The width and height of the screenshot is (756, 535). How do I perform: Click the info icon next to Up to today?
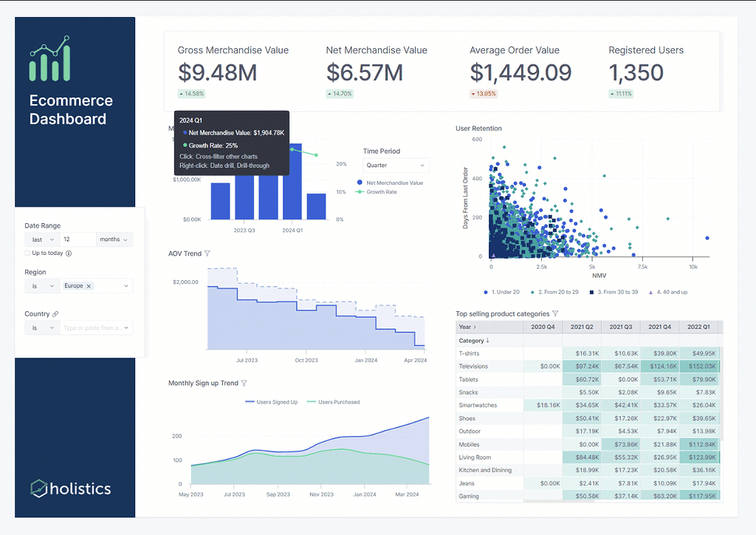69,253
